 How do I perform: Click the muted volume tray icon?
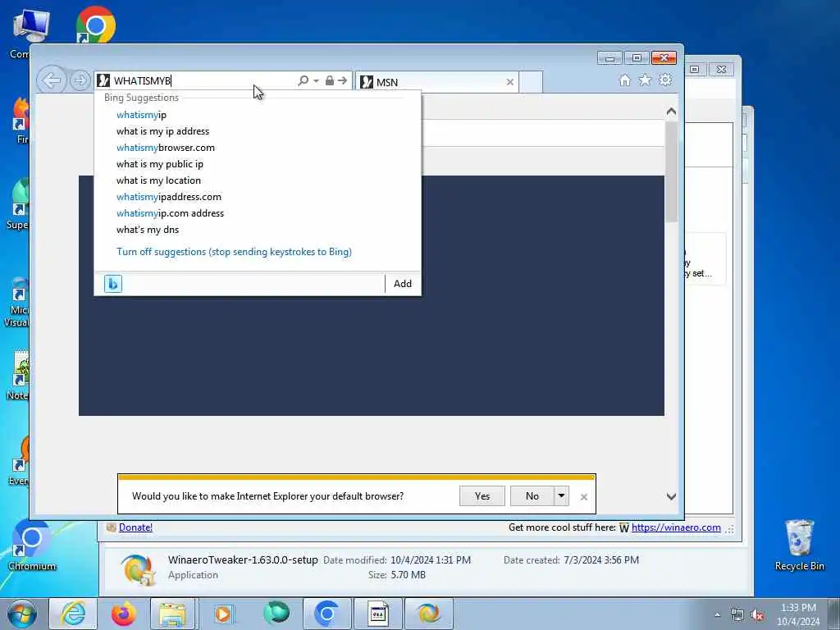pyautogui.click(x=757, y=615)
